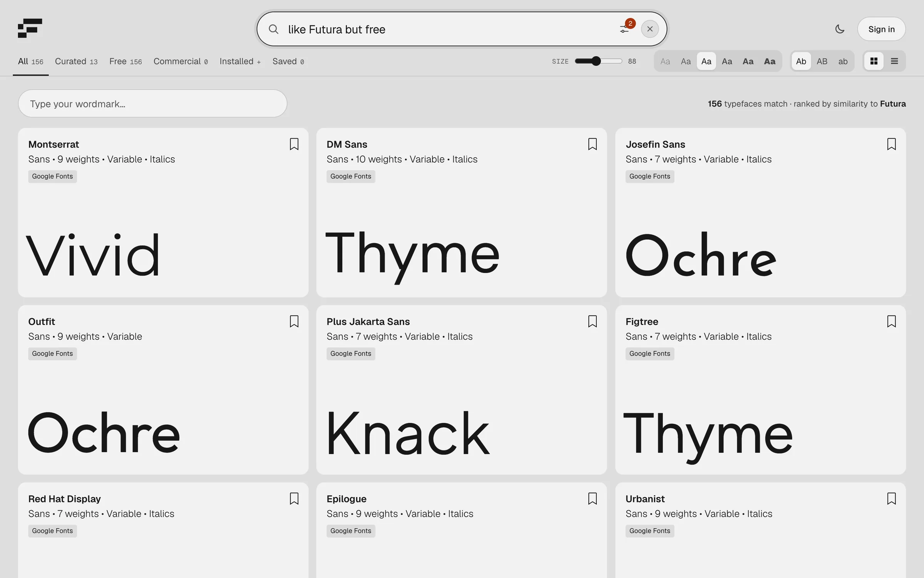The height and width of the screenshot is (578, 924).
Task: Open the Saved tab
Action: click(288, 62)
